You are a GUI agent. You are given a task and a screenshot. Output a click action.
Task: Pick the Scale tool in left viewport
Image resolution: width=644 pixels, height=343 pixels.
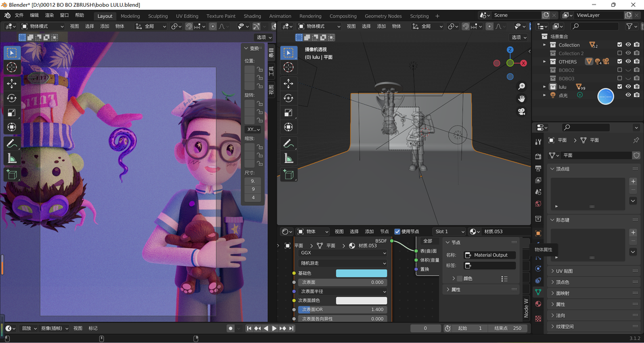[x=12, y=113]
